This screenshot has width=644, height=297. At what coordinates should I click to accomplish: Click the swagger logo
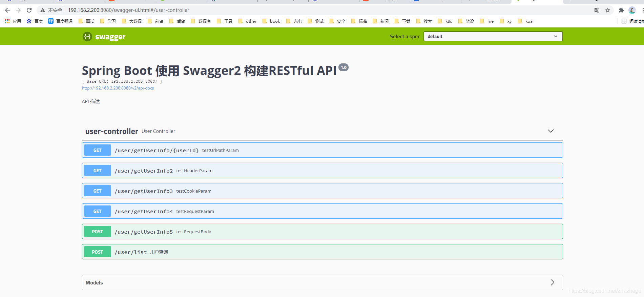point(104,37)
